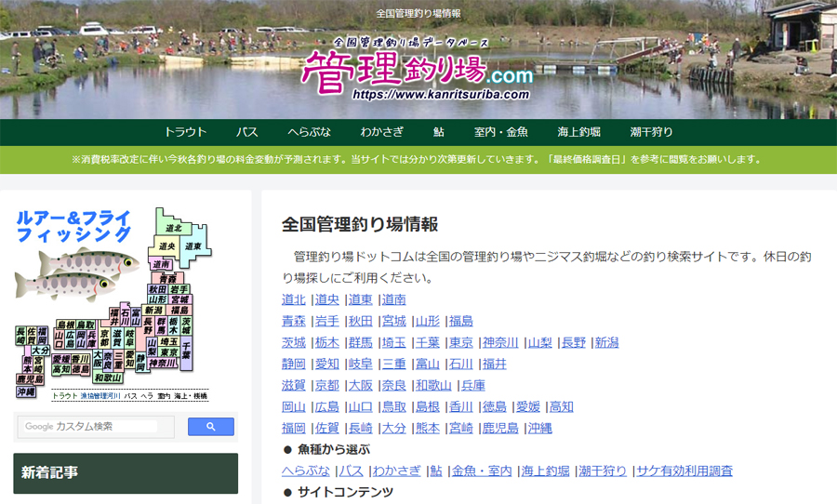Open the へらぶな fish type link
Image resolution: width=837 pixels, height=504 pixels.
point(305,471)
